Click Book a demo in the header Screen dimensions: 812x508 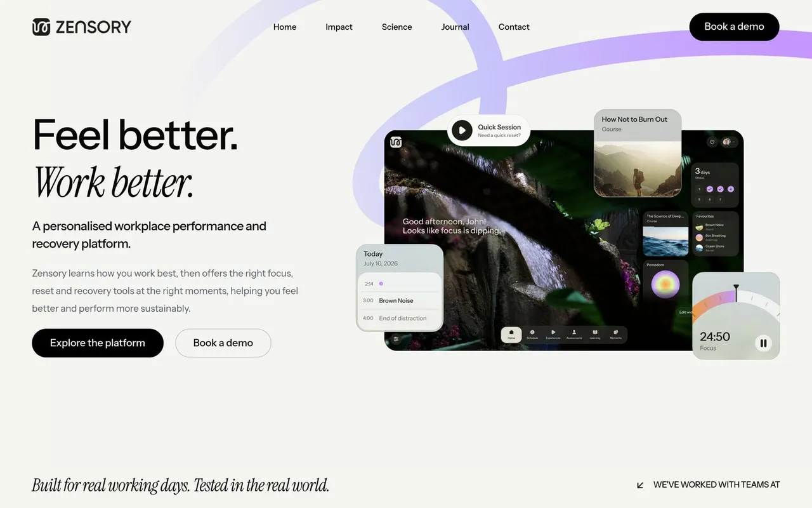(734, 27)
